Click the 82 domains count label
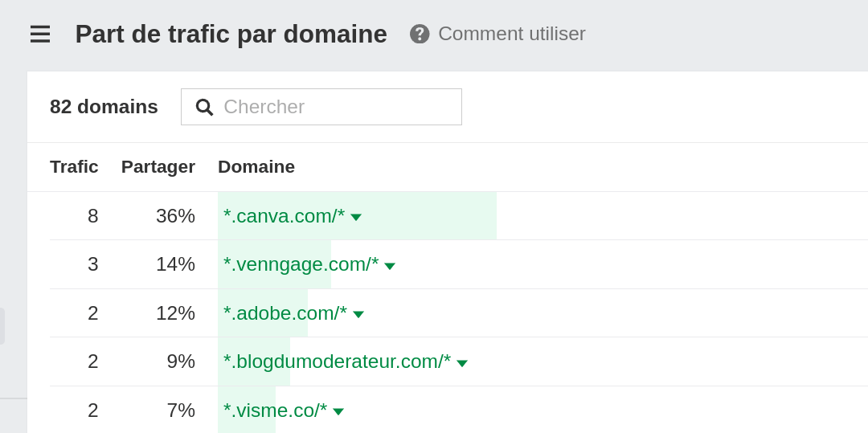The height and width of the screenshot is (433, 868). [x=104, y=107]
